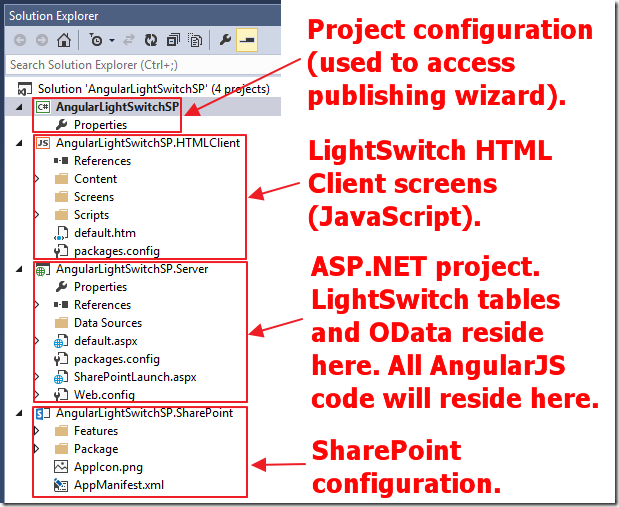Click the Back navigation arrow in toolbar
This screenshot has width=619, height=507.
pyautogui.click(x=20, y=40)
